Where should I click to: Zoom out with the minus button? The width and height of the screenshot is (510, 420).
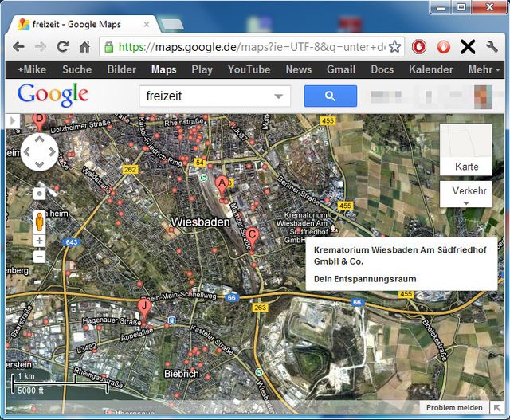tap(39, 256)
